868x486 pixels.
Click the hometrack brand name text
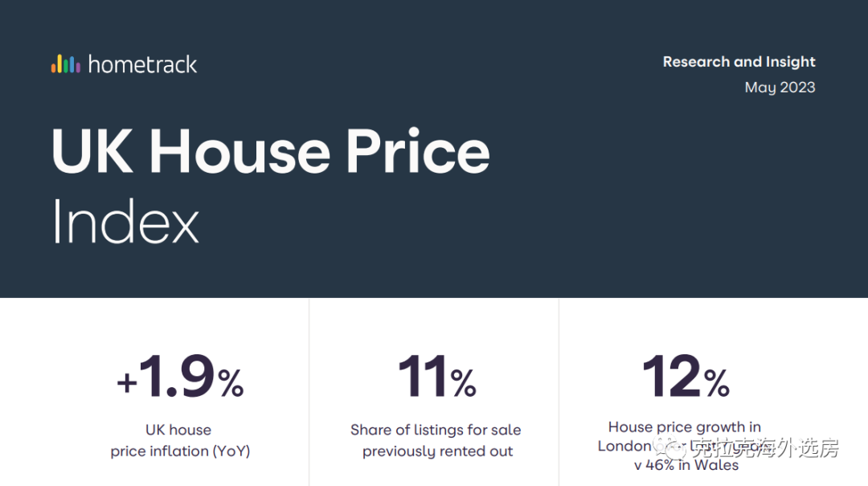pos(142,64)
